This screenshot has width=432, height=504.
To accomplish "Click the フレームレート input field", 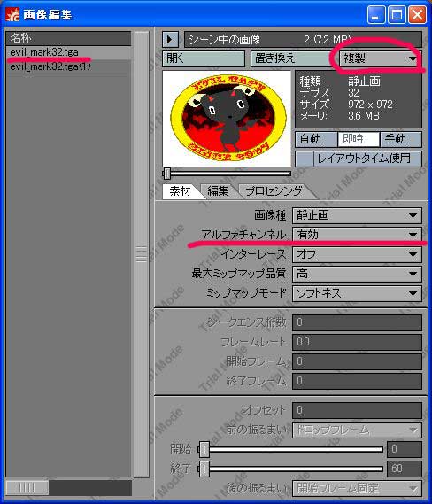I will tap(357, 342).
